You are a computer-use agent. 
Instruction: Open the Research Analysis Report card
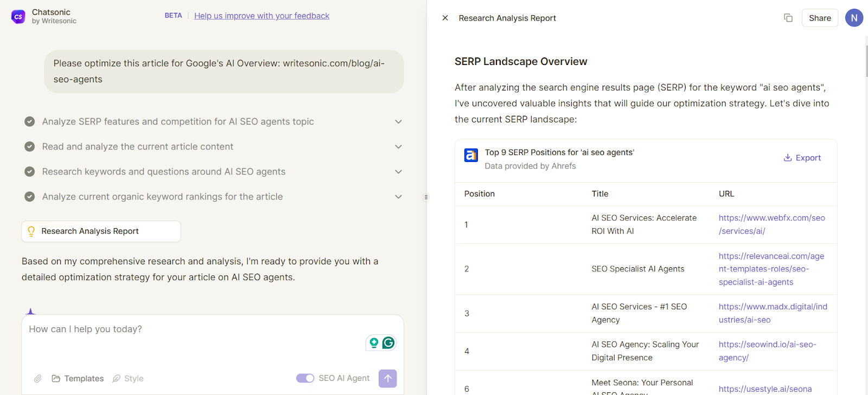tap(101, 231)
